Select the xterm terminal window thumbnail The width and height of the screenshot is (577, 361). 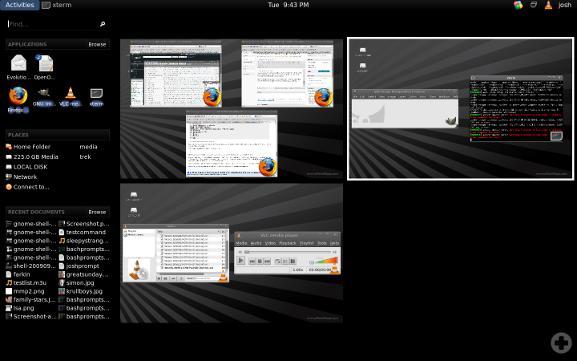(x=517, y=108)
